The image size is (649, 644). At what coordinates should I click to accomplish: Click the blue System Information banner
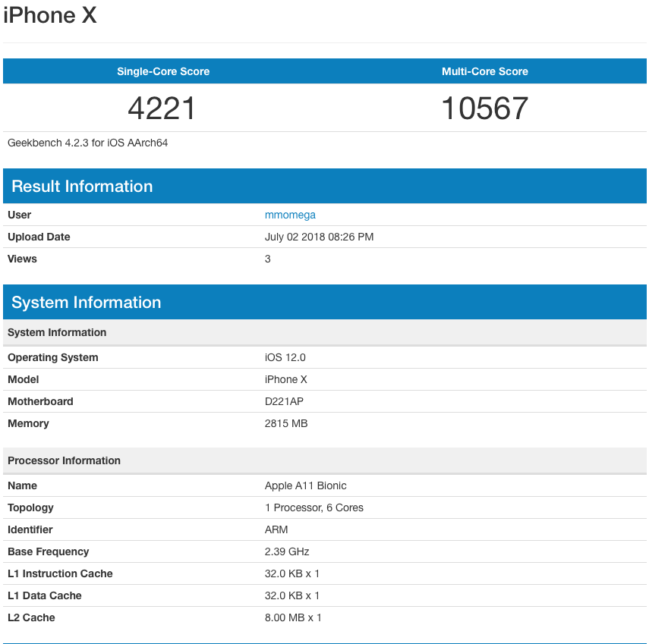[x=325, y=302]
